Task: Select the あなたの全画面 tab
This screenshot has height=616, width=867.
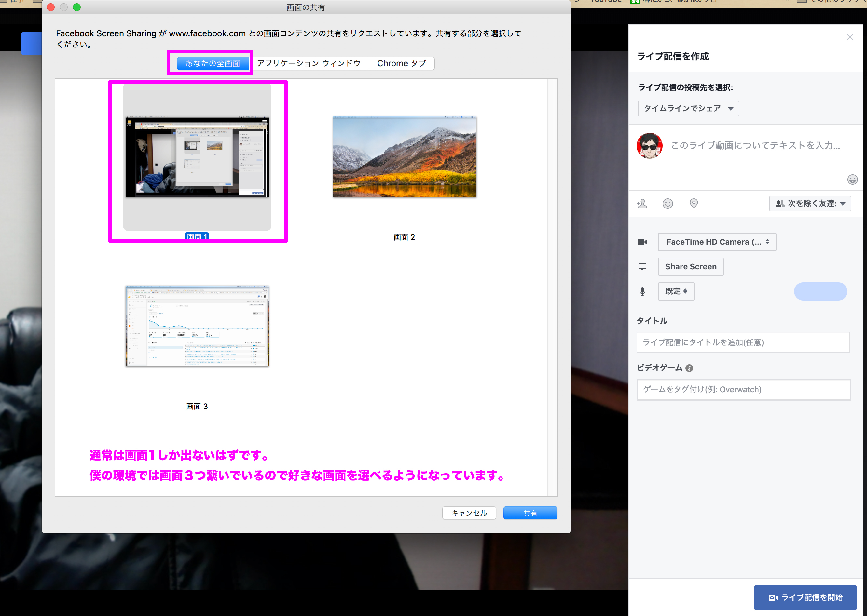Action: coord(213,63)
